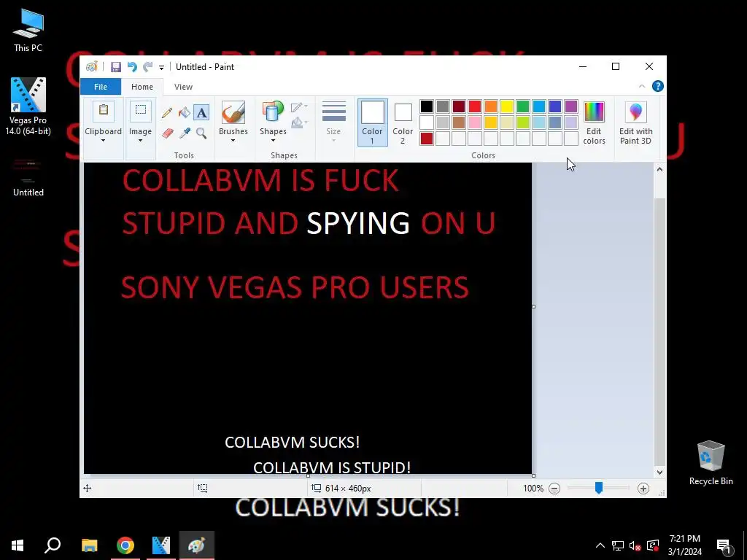Select Color 2 background button
Screen dimensions: 747x560
point(403,122)
